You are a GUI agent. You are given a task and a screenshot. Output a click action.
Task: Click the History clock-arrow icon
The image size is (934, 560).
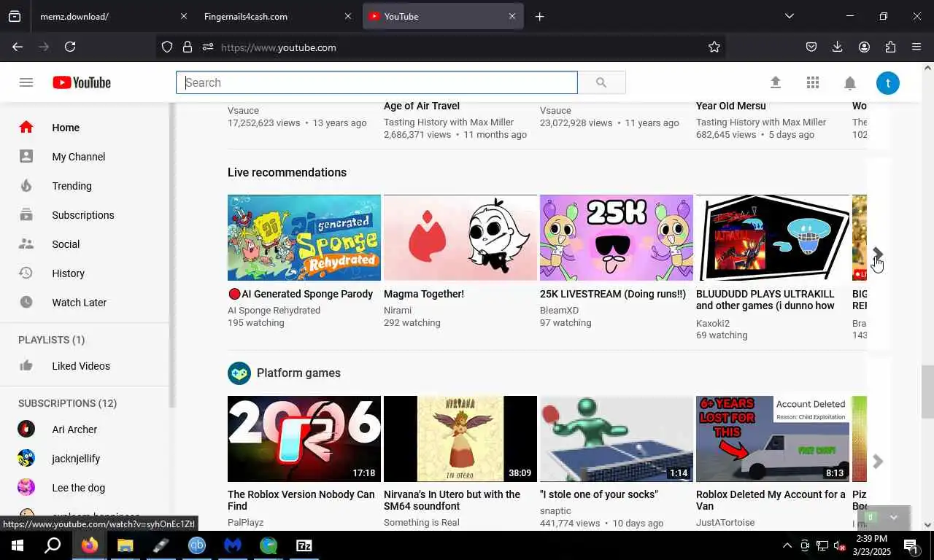[x=26, y=273]
